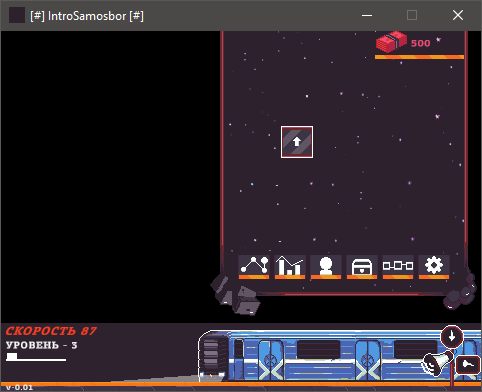This screenshot has width=482, height=392.
Task: Click the app icon in title bar
Action: pos(17,15)
